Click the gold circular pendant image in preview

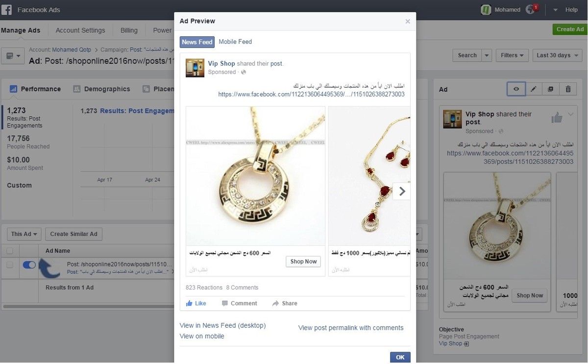(256, 176)
